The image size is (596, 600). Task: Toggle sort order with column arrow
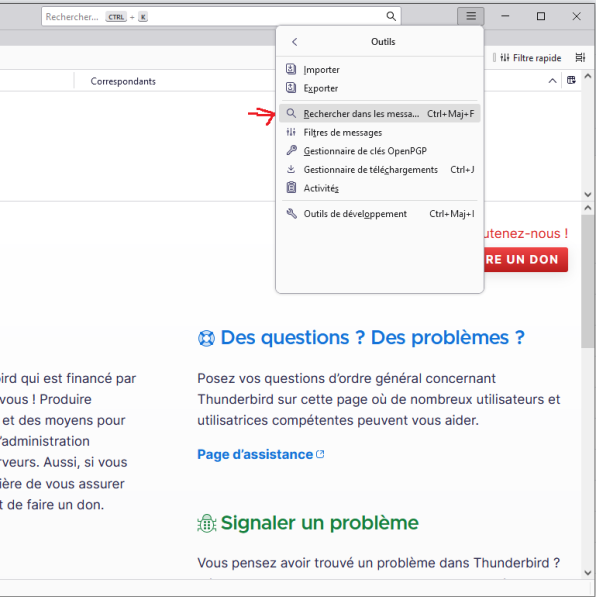click(x=552, y=81)
